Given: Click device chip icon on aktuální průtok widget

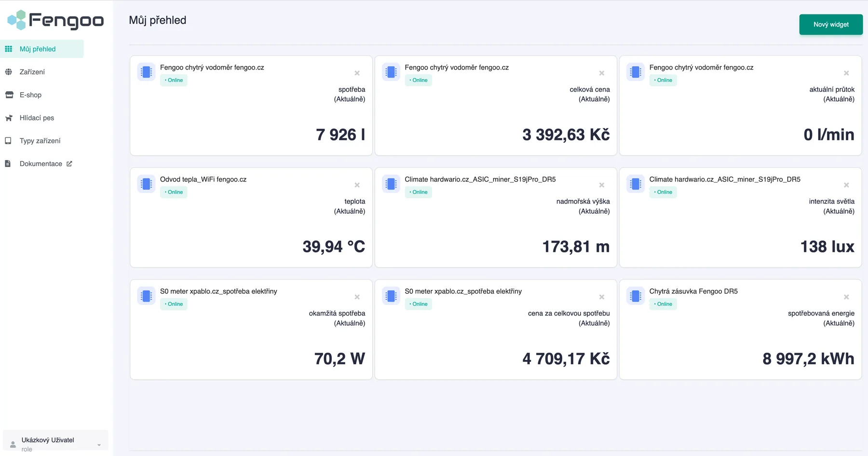Looking at the screenshot, I should click(x=636, y=72).
